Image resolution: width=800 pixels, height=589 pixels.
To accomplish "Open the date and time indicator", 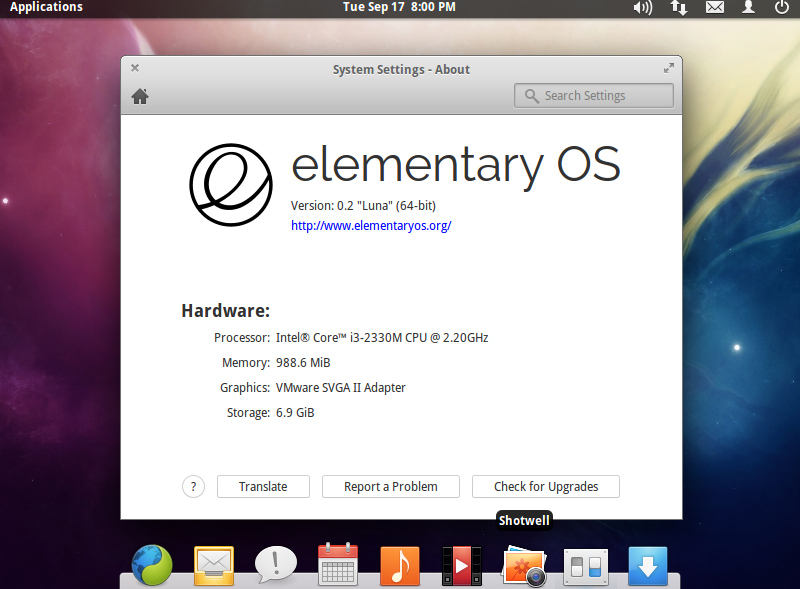I will coord(399,7).
